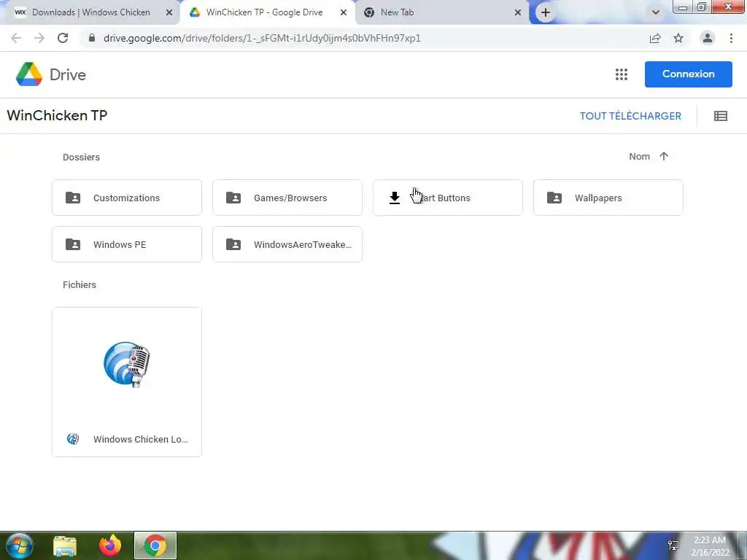Open the Customizations folder
The image size is (747, 560).
[127, 198]
